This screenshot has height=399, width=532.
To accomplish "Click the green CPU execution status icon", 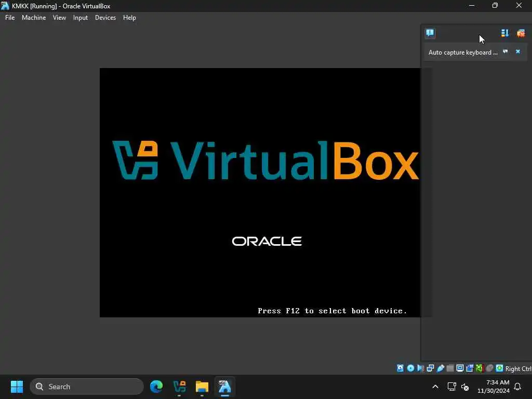I will point(480,368).
